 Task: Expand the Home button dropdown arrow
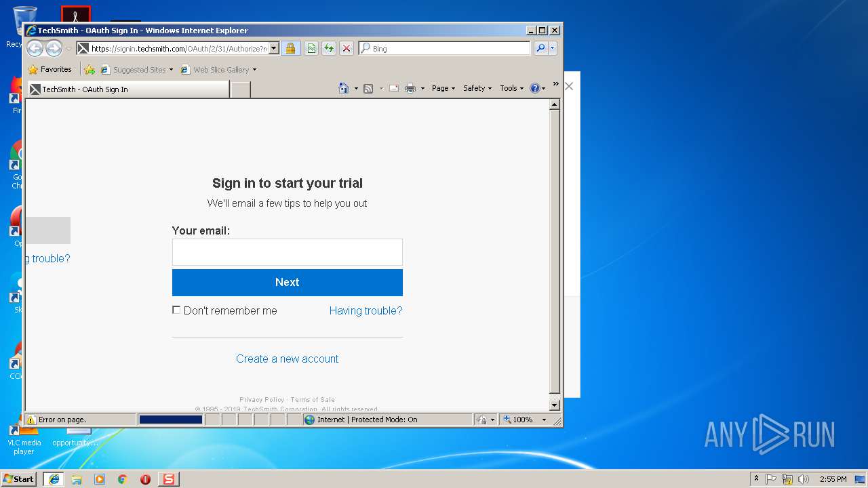[356, 88]
